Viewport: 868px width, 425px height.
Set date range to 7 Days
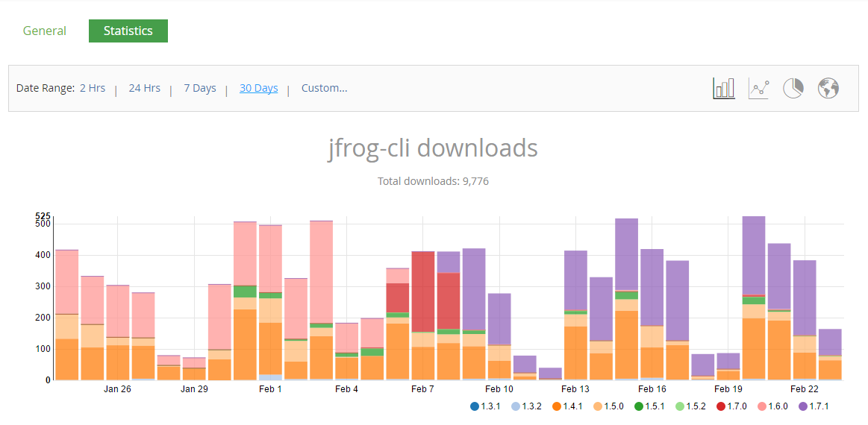click(200, 88)
